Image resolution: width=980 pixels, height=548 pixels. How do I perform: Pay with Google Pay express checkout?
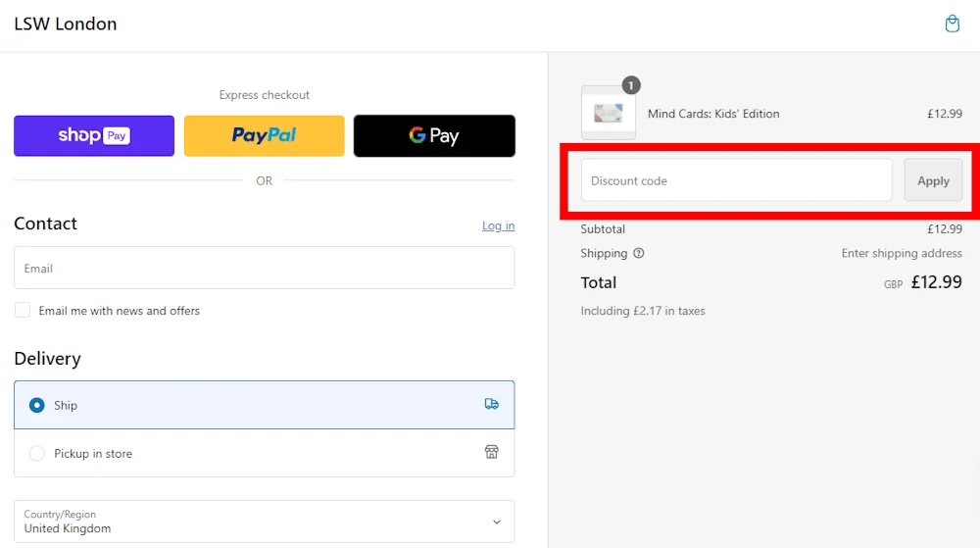point(434,135)
